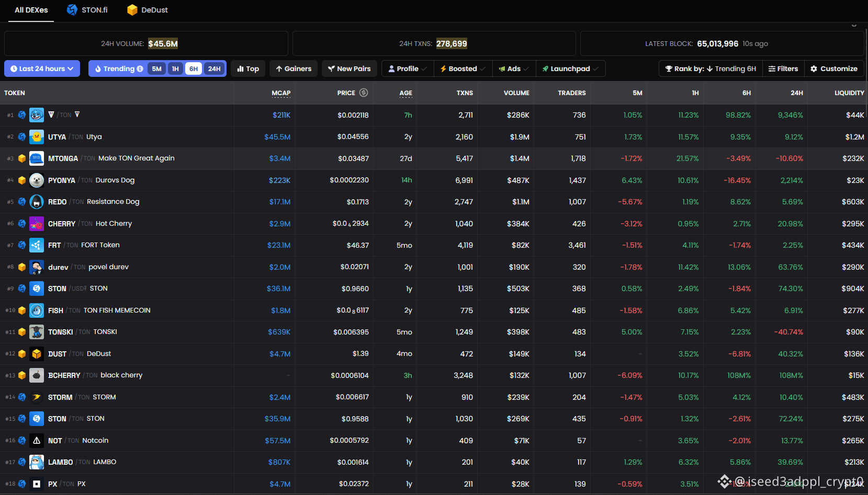Click the REDO token logo
868x495 pixels.
tap(37, 202)
